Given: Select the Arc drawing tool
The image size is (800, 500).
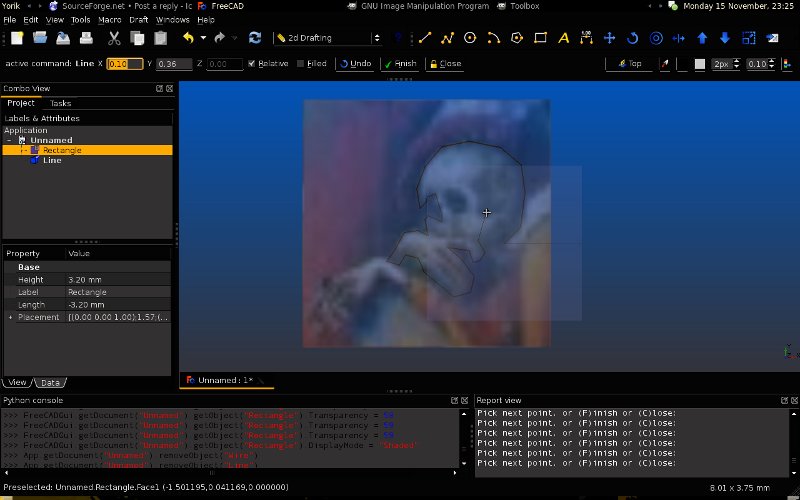Looking at the screenshot, I should pyautogui.click(x=494, y=39).
